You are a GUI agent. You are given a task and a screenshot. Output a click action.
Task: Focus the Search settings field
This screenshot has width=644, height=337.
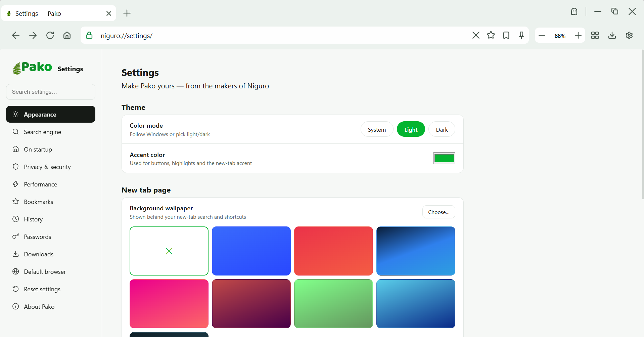click(51, 92)
